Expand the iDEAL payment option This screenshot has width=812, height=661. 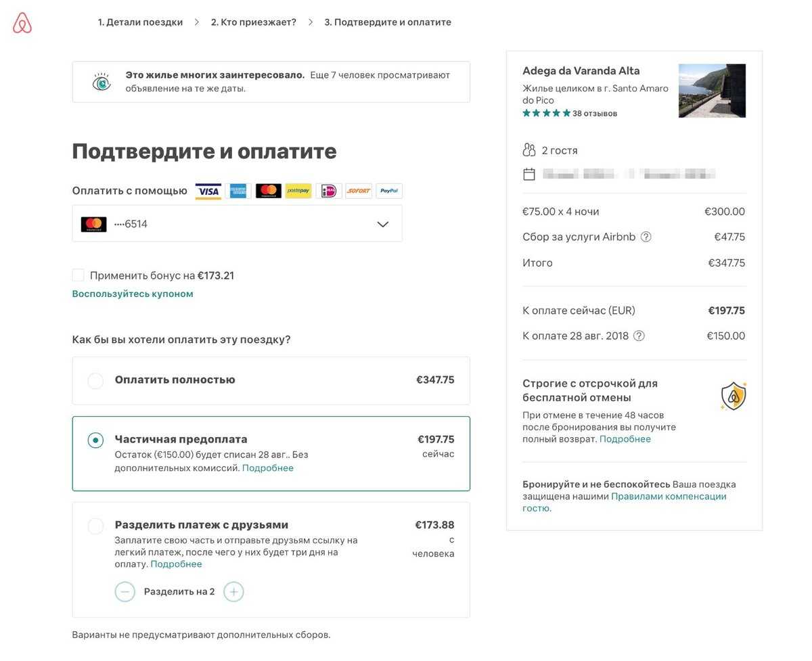click(x=328, y=191)
